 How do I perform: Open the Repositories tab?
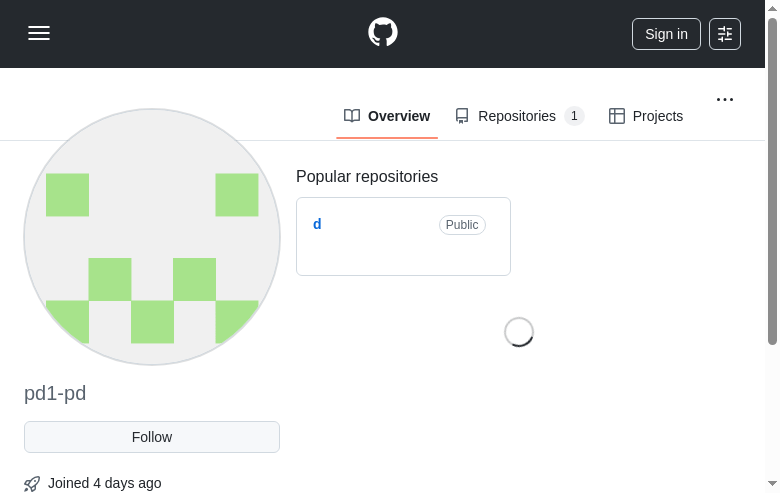tap(517, 116)
